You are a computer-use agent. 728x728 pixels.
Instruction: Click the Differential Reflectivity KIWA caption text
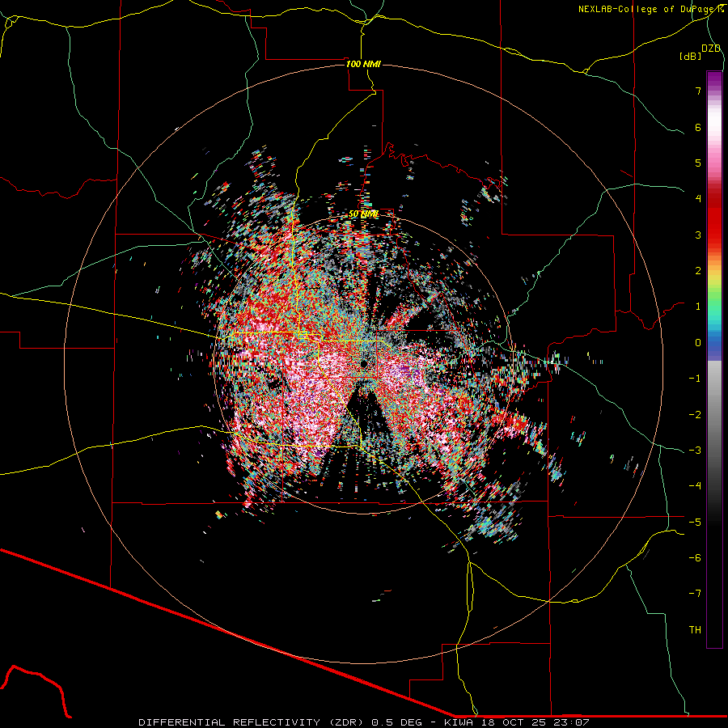click(x=364, y=722)
